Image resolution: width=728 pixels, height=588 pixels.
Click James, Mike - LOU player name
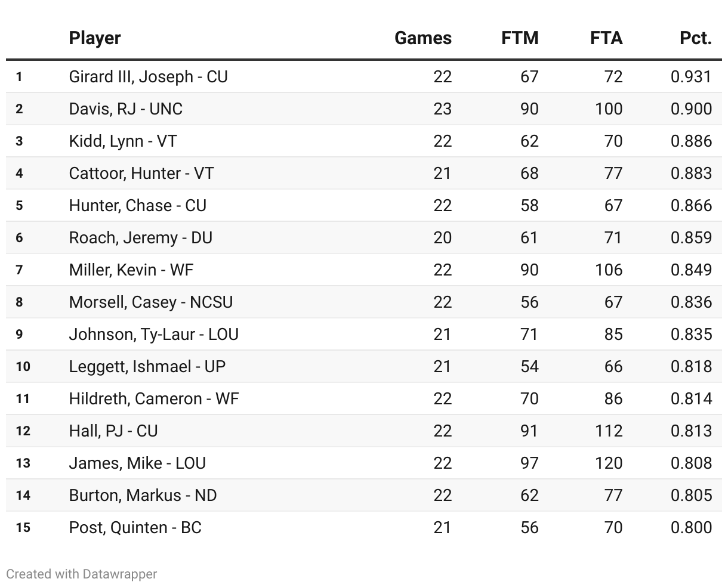point(137,463)
